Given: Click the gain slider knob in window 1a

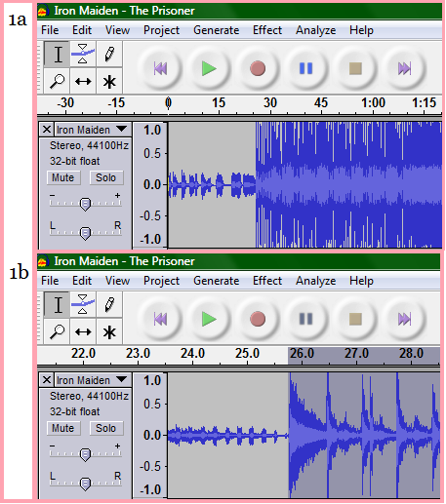Looking at the screenshot, I should pos(85,205).
